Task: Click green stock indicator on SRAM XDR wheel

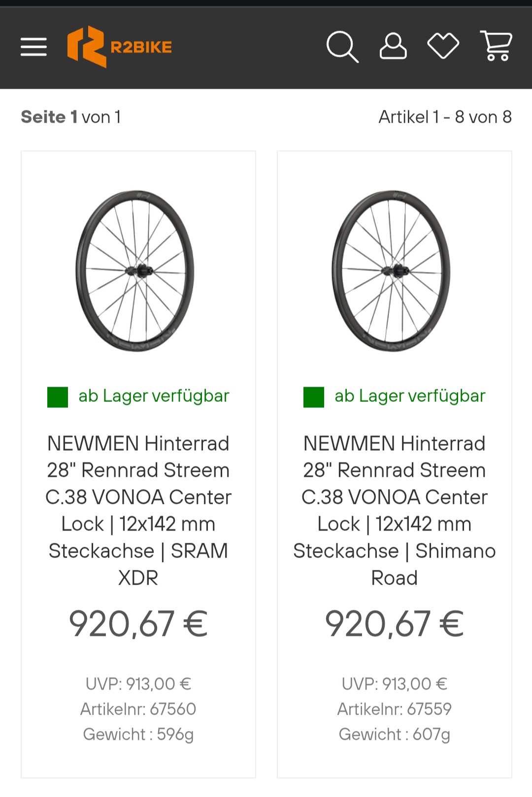Action: 58,397
